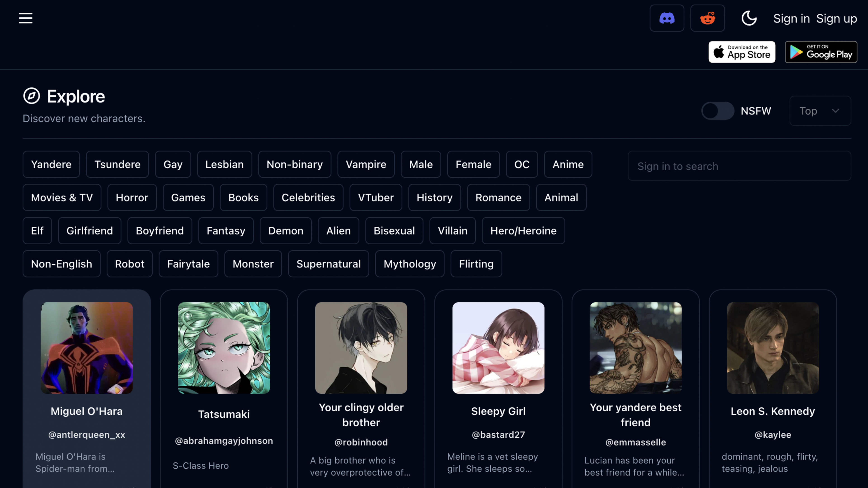Click the Monster tag
Viewport: 868px width, 488px height.
(x=253, y=264)
